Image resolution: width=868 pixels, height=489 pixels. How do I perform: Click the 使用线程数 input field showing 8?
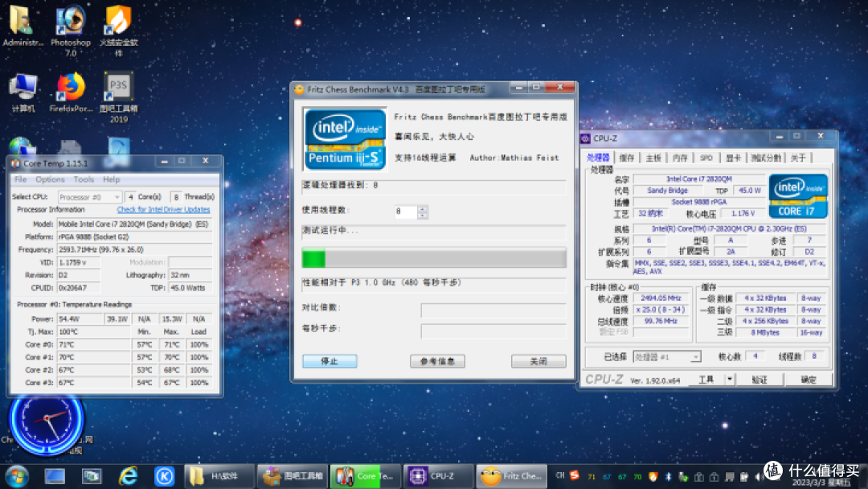(406, 212)
